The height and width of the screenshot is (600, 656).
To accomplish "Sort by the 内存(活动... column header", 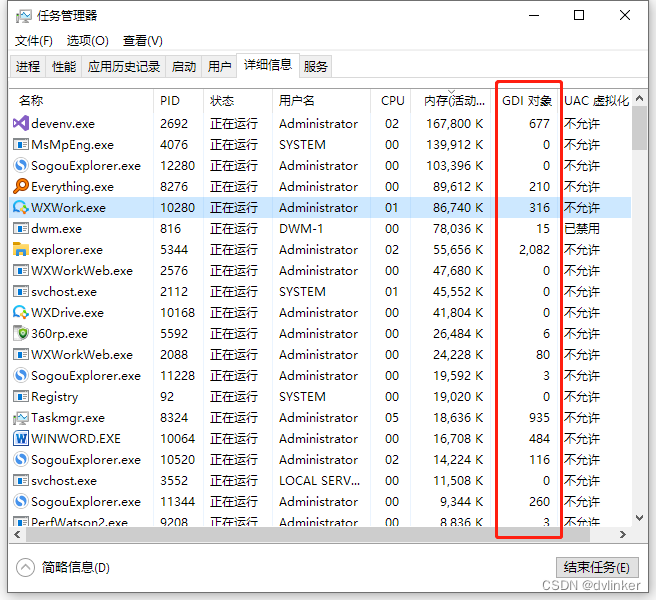I will pyautogui.click(x=451, y=101).
